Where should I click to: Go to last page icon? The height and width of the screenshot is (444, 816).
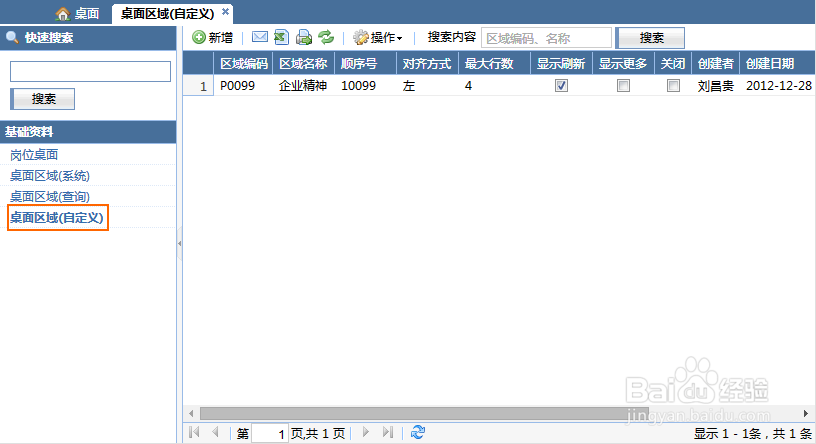point(388,432)
